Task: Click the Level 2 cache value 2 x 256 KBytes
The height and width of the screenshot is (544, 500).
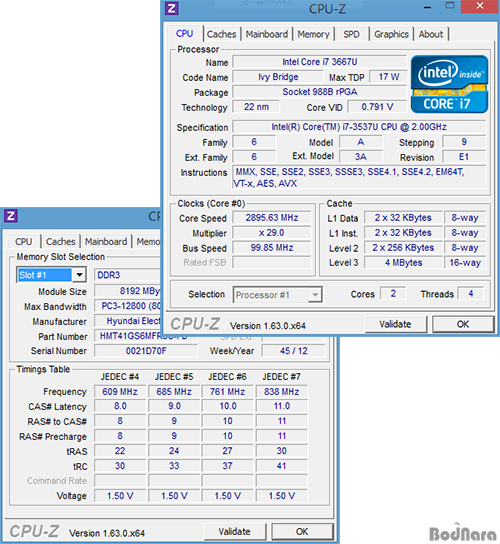Action: pos(403,248)
